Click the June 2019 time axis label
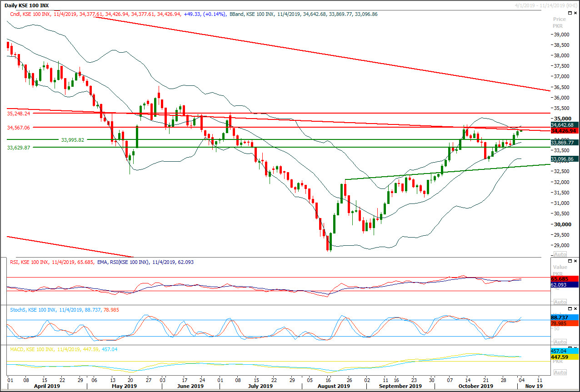Screen dimensions: 580x392 [190, 386]
